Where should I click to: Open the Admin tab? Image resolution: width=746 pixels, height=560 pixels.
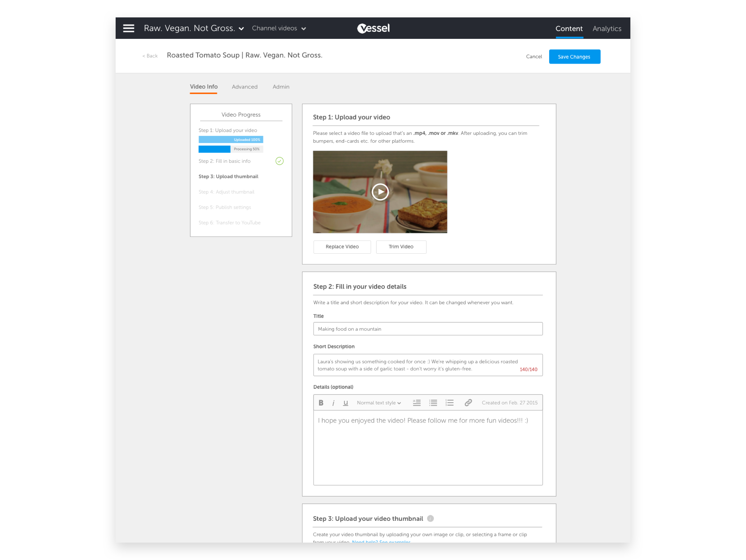point(281,87)
